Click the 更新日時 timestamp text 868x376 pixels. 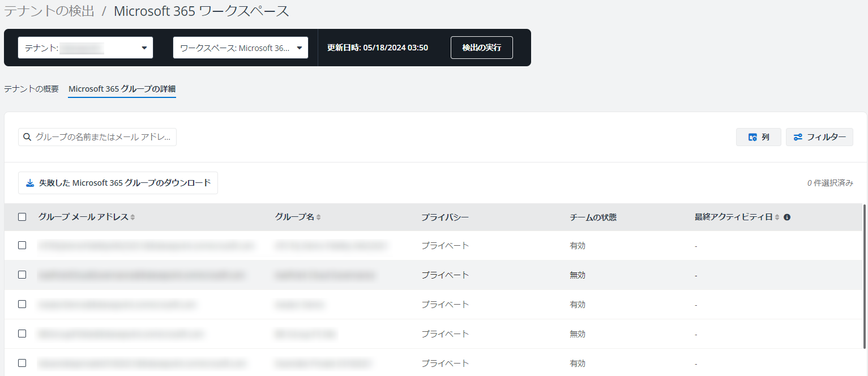pyautogui.click(x=378, y=48)
